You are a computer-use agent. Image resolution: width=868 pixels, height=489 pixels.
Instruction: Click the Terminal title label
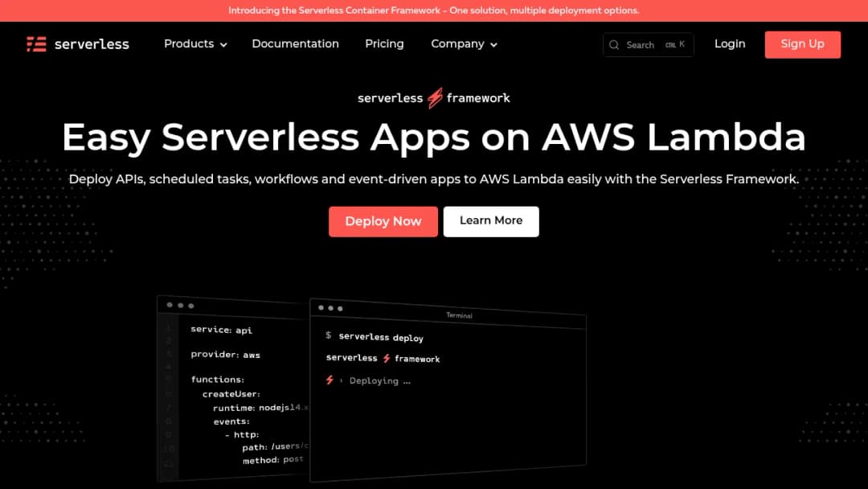click(460, 315)
